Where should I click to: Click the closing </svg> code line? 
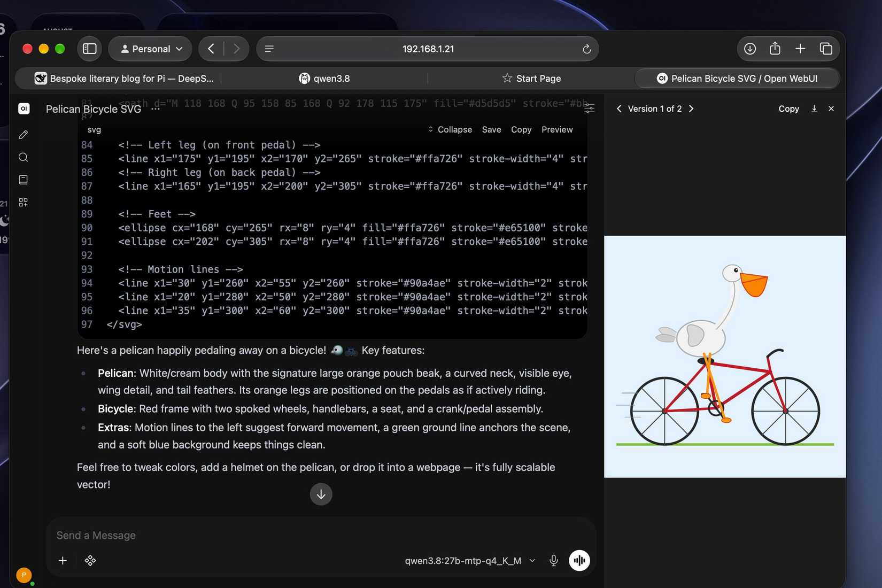tap(125, 324)
